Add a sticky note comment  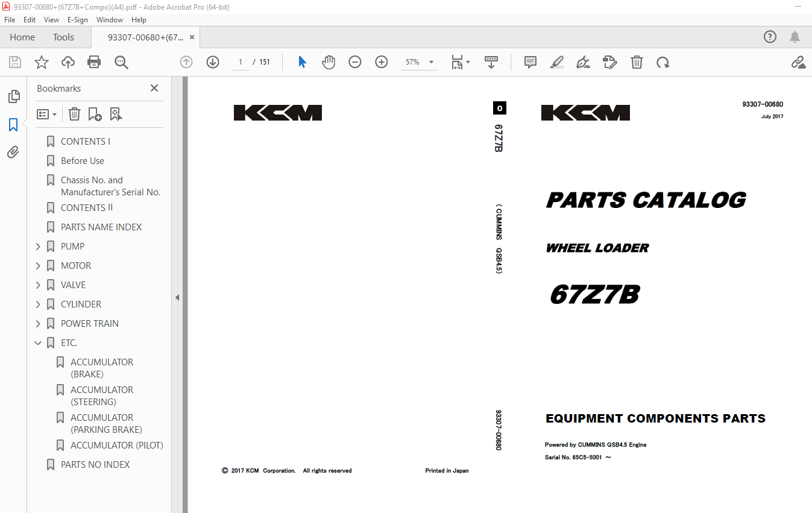pos(530,62)
